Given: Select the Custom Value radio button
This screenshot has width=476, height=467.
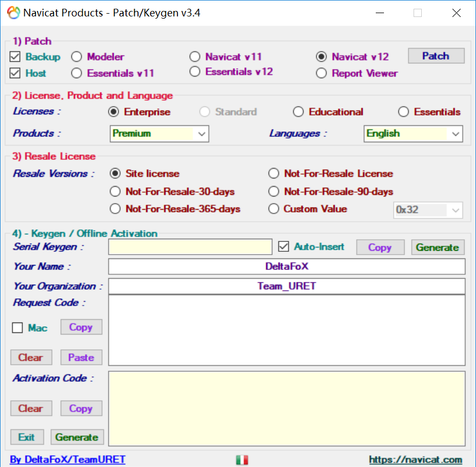Looking at the screenshot, I should pyautogui.click(x=273, y=209).
